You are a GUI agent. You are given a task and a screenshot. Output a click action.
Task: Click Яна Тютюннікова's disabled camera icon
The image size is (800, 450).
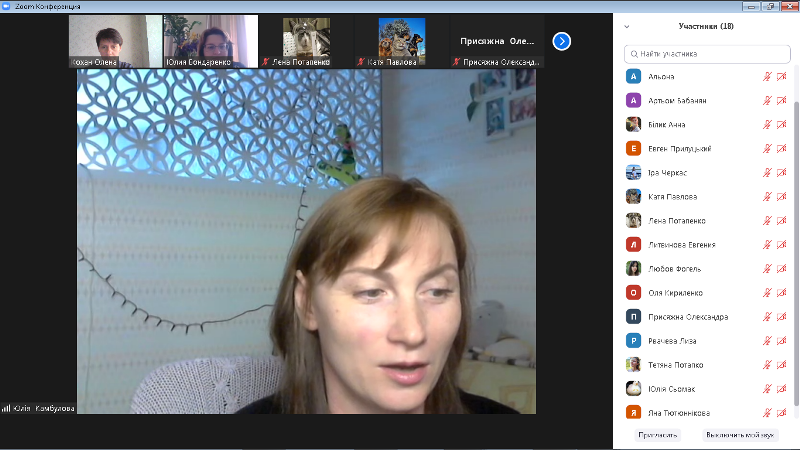[x=782, y=412]
